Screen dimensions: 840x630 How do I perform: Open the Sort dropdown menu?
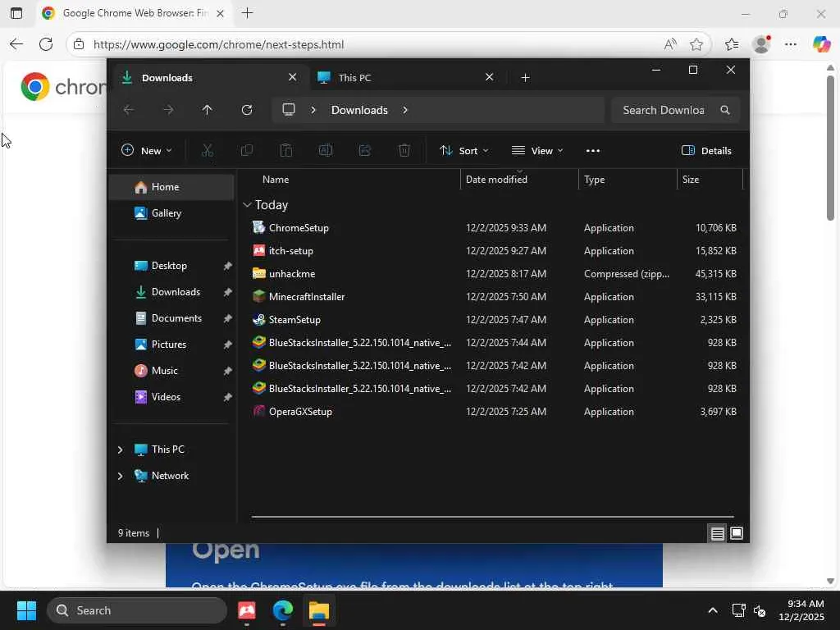[x=464, y=151]
